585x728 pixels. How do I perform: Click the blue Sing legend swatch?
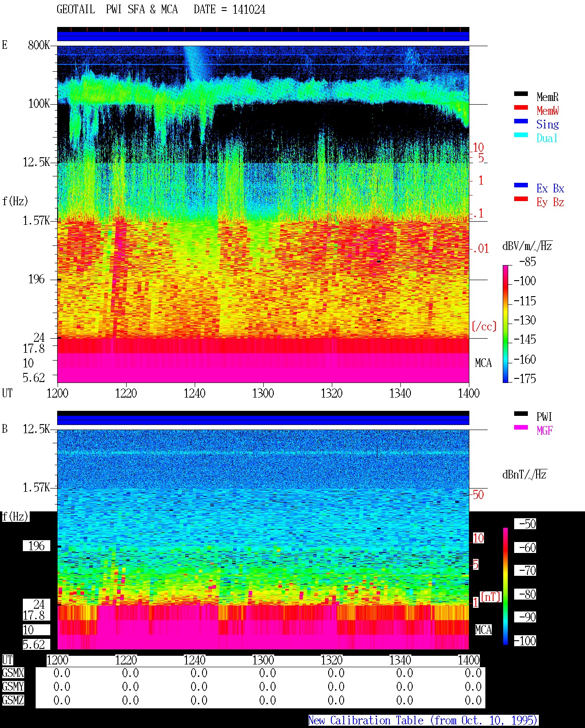[x=521, y=122]
